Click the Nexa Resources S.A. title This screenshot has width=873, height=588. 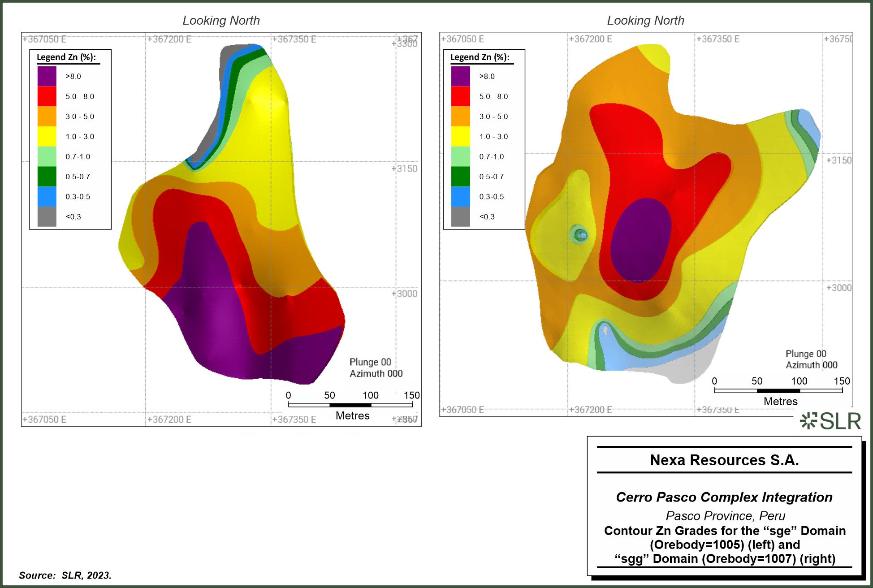pos(724,460)
